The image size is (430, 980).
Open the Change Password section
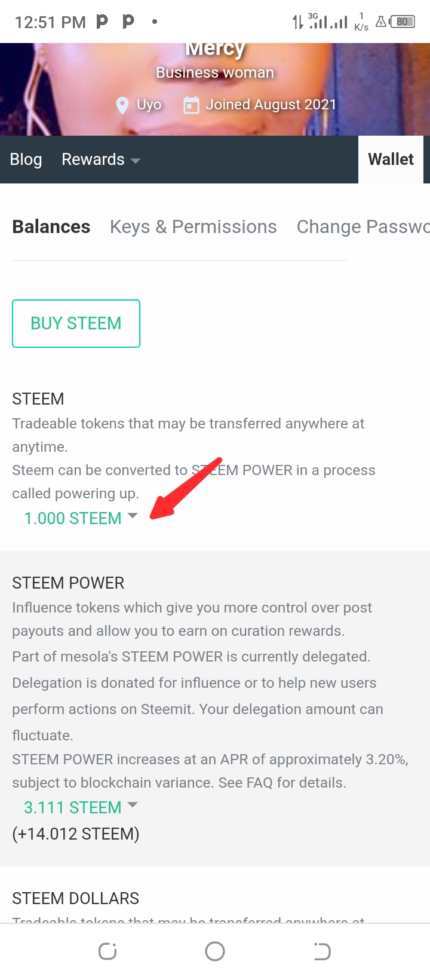point(363,227)
